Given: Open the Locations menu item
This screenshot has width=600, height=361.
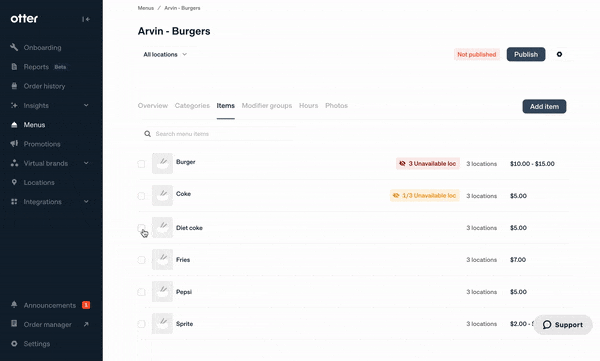Looking at the screenshot, I should pyautogui.click(x=39, y=183).
